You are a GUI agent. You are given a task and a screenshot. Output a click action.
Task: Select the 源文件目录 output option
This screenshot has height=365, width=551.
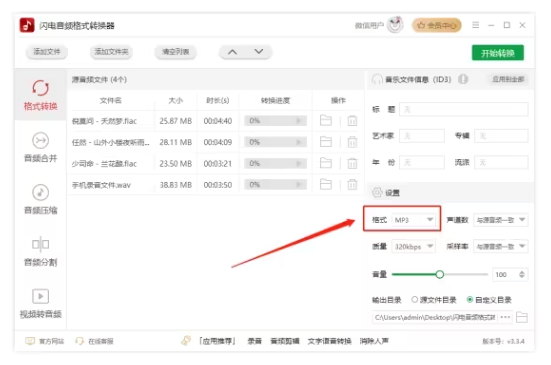(434, 300)
